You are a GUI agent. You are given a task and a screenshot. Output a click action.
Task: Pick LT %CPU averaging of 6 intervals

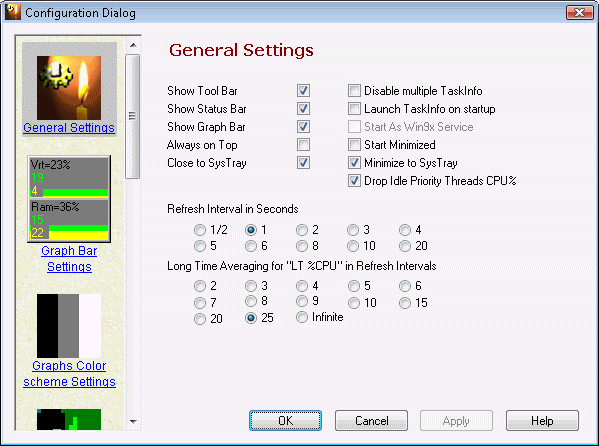(405, 286)
